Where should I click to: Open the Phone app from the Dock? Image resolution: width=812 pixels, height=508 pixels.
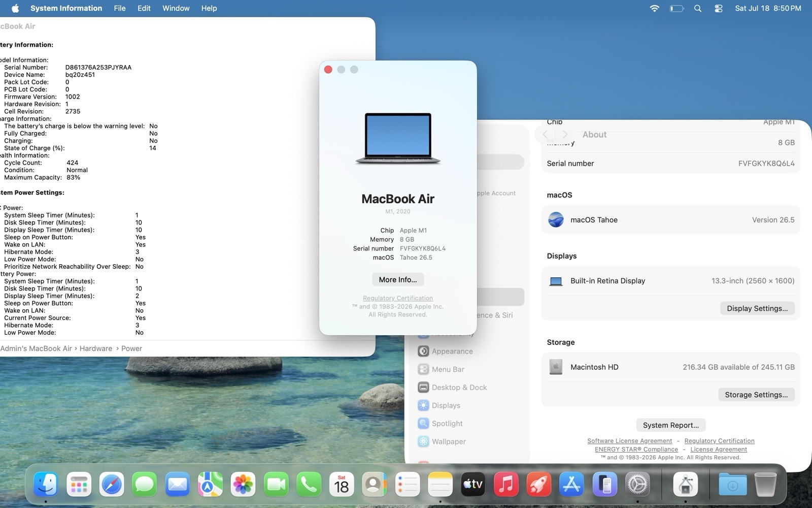coord(309,484)
